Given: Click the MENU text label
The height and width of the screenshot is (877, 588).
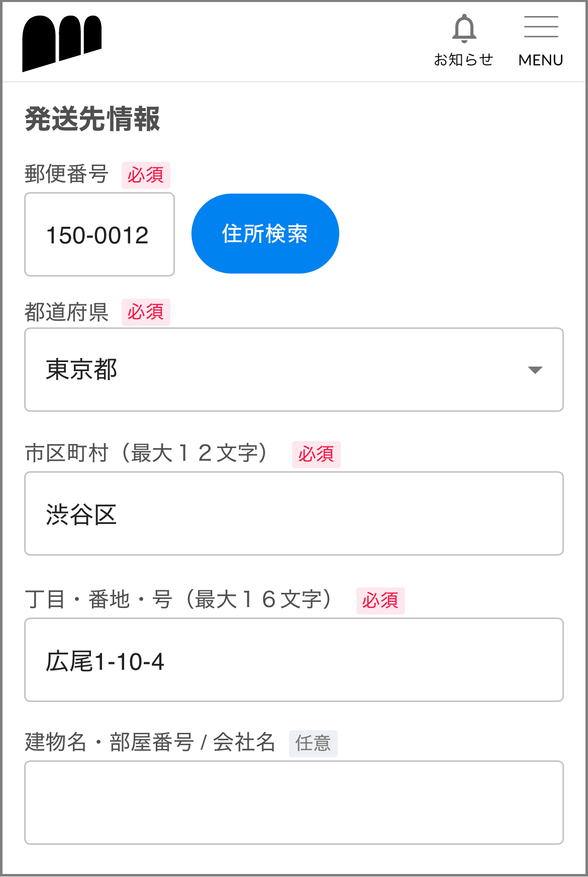Looking at the screenshot, I should pyautogui.click(x=540, y=60).
